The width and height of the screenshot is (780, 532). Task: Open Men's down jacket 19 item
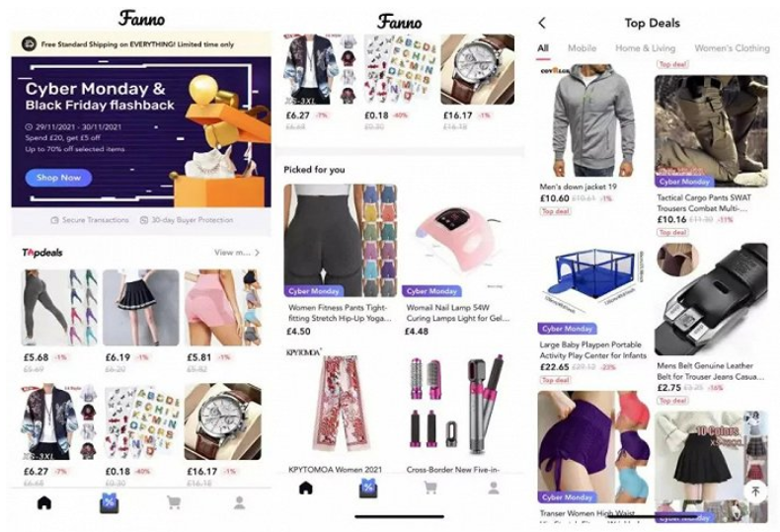[x=578, y=187]
